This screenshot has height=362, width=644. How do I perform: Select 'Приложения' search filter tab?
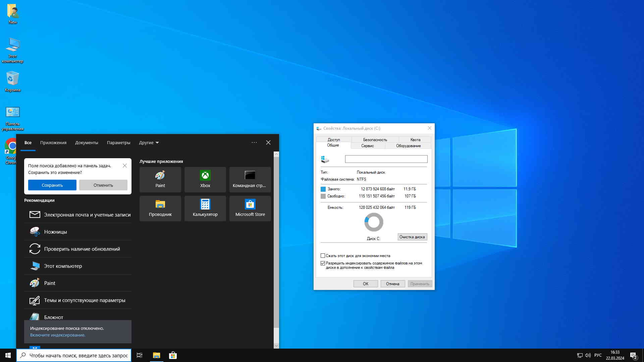(x=53, y=143)
